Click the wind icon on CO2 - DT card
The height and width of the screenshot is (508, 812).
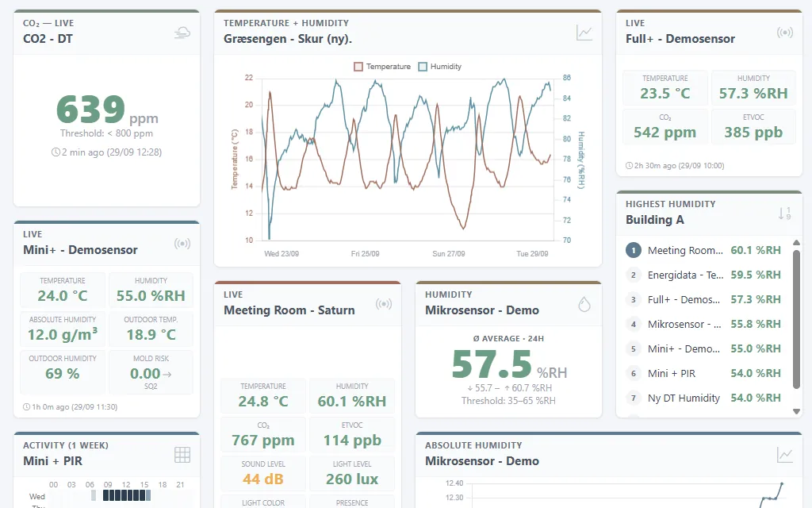click(182, 33)
